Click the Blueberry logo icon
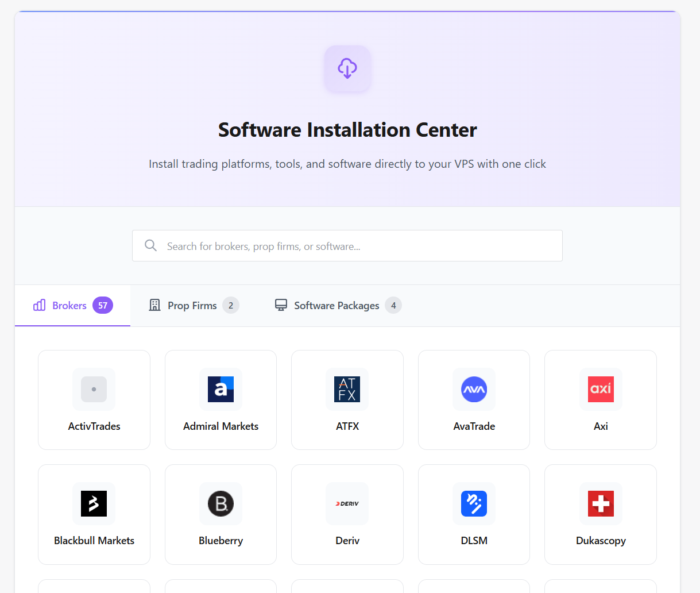 pos(221,503)
